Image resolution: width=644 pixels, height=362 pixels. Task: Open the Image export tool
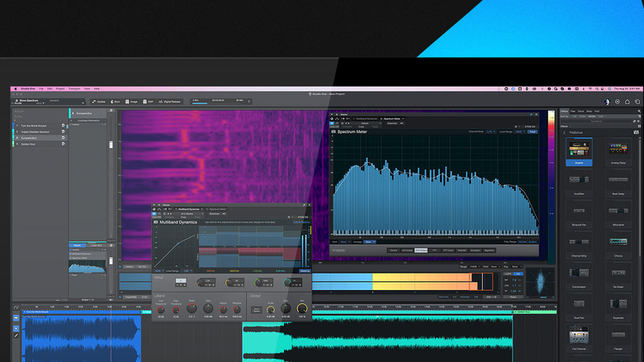tap(131, 101)
